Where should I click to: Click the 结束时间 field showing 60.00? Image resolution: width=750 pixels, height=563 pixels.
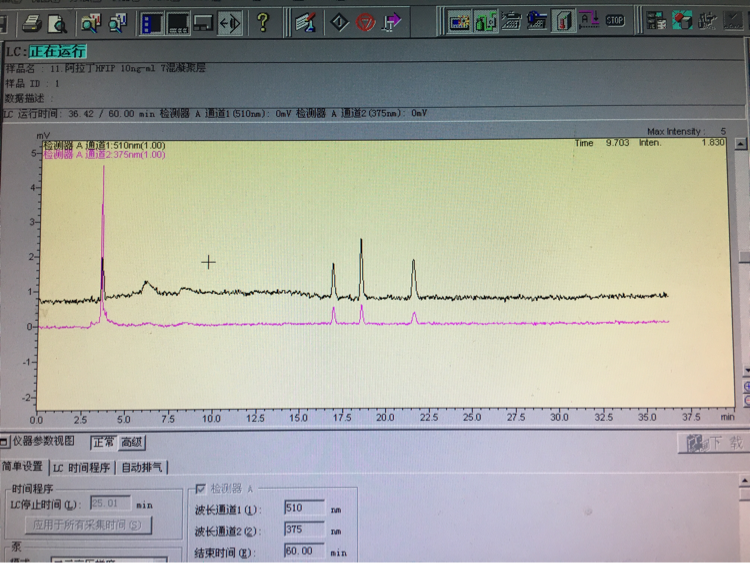(x=304, y=551)
